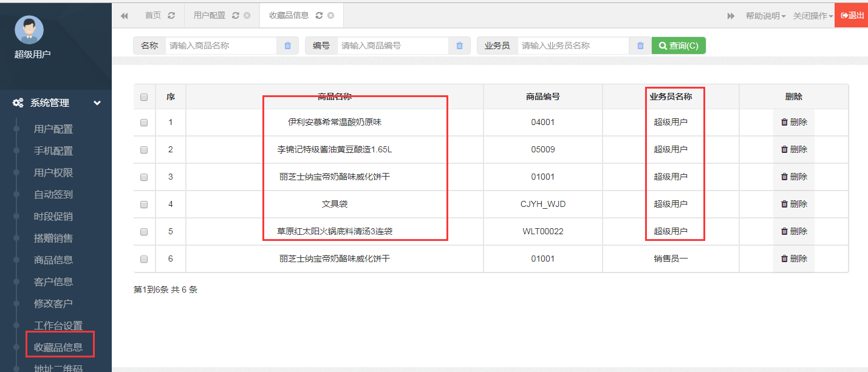Refresh the 用户配置 tab via its reload icon
This screenshot has height=372, width=868.
tap(236, 16)
